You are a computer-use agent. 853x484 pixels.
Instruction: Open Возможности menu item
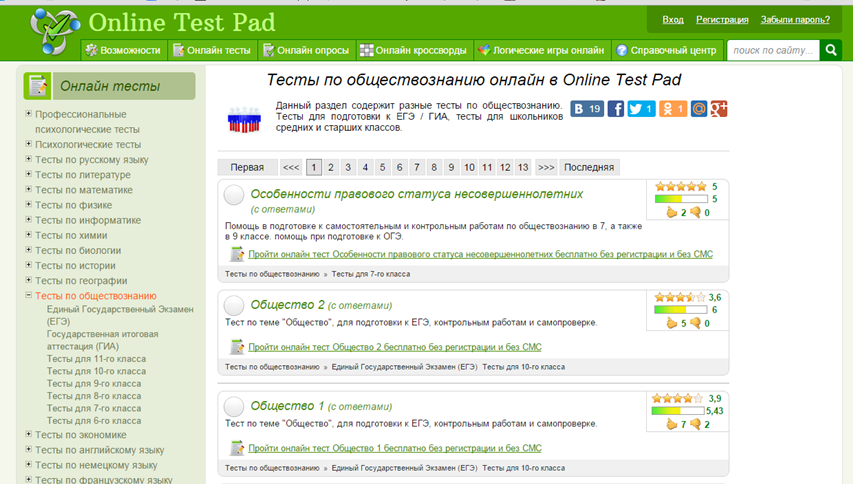[x=124, y=50]
